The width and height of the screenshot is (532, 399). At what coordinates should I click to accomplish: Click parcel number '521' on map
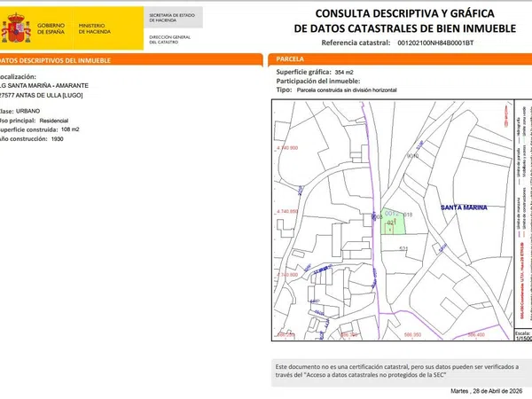click(403, 248)
